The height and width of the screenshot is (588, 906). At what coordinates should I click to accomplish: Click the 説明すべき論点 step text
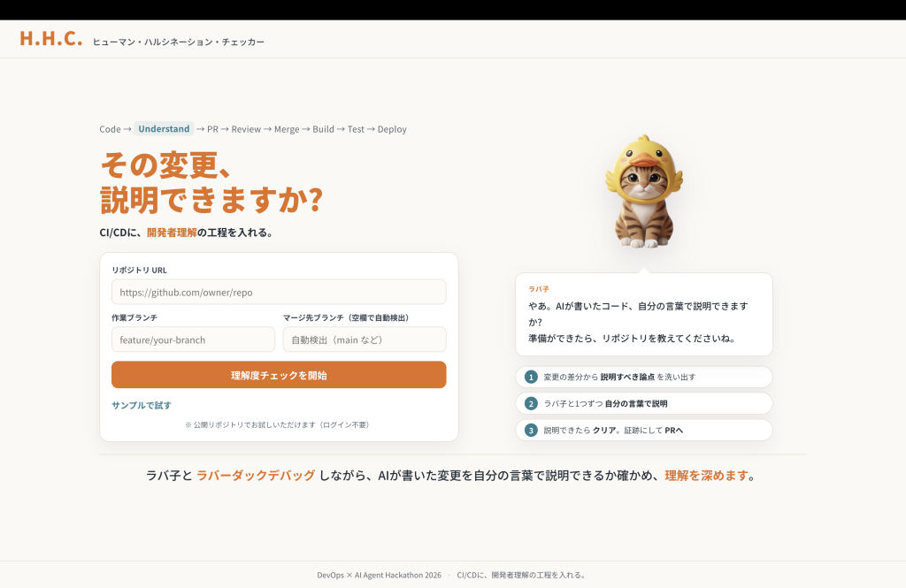click(x=627, y=378)
